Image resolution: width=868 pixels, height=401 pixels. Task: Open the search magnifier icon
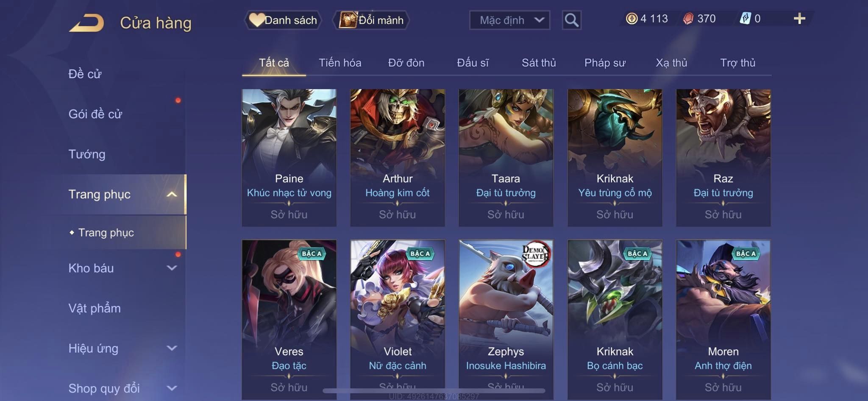(571, 20)
